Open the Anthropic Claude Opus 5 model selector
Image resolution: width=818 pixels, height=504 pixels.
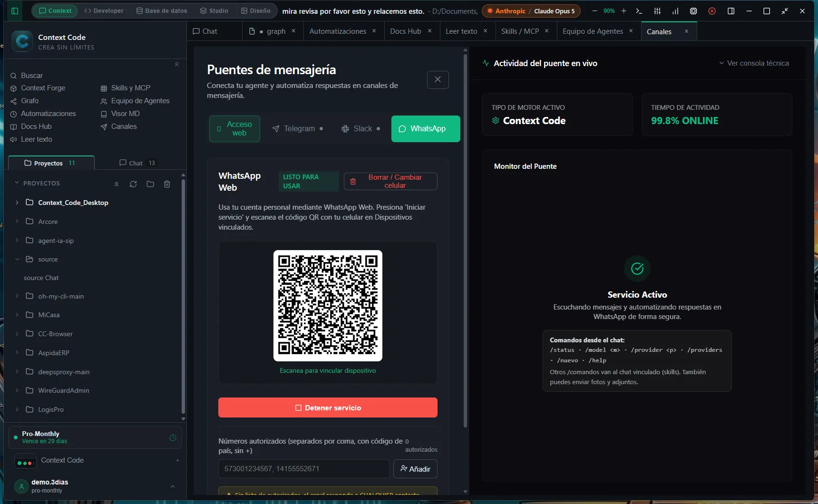pyautogui.click(x=531, y=11)
